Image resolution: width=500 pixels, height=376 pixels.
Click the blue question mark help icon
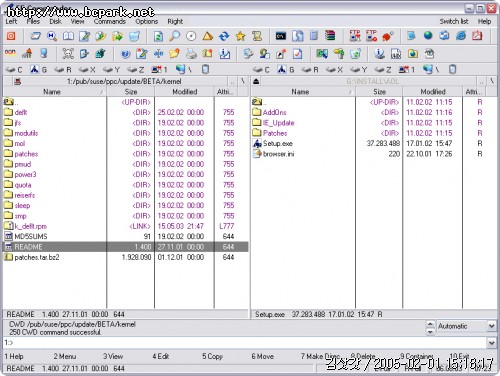(125, 54)
